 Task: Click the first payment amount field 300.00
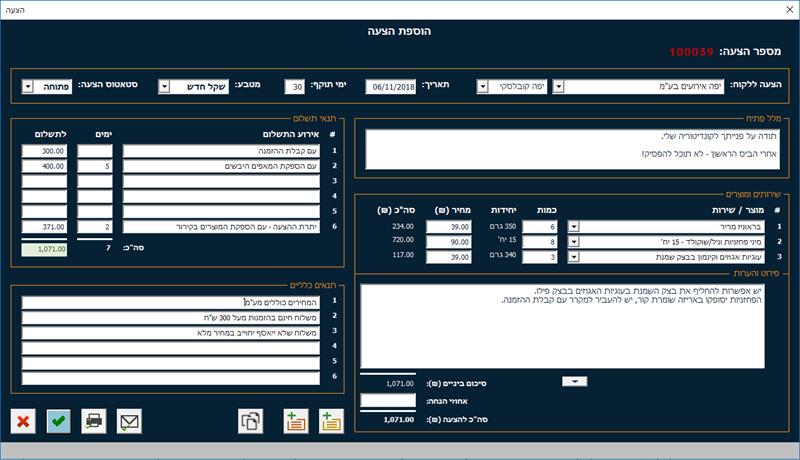point(44,151)
